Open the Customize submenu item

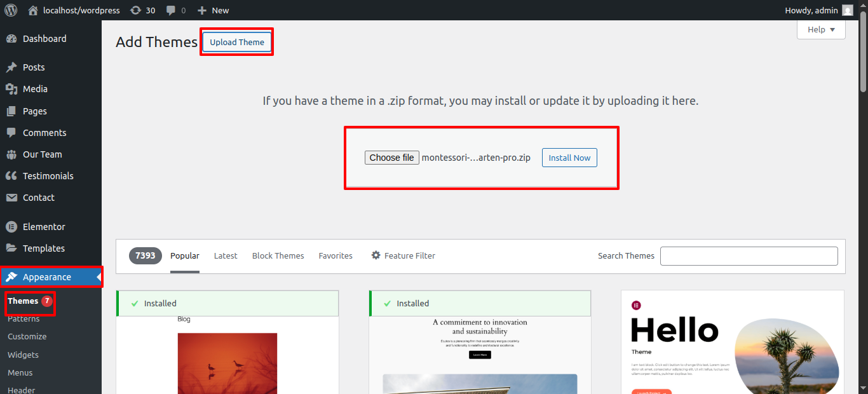click(27, 336)
